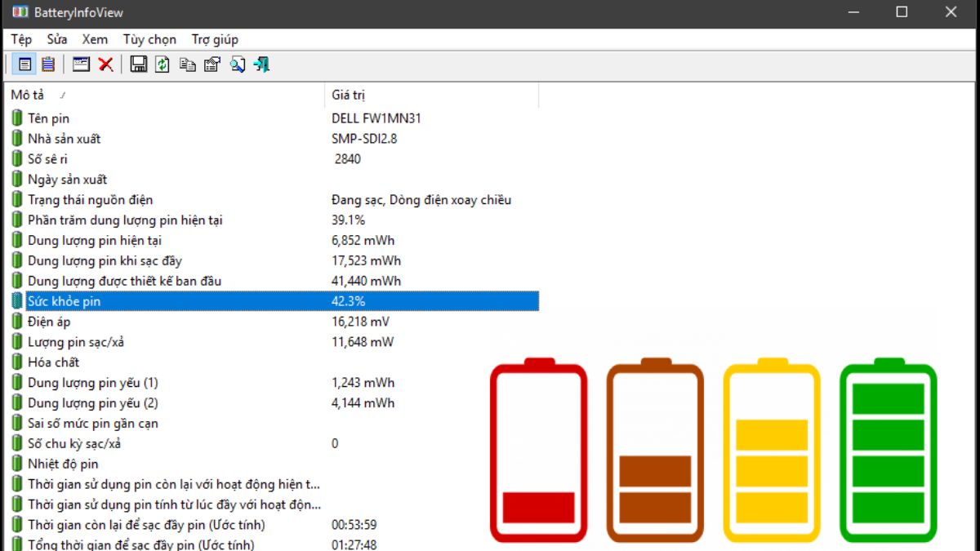Open the Find search icon
The image size is (980, 551).
237,64
